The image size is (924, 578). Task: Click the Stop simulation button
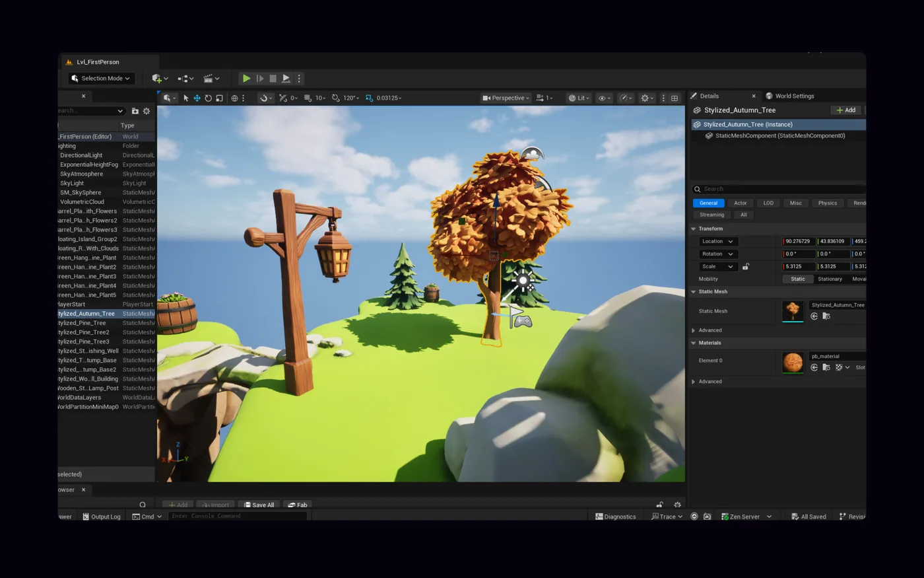[x=273, y=79]
